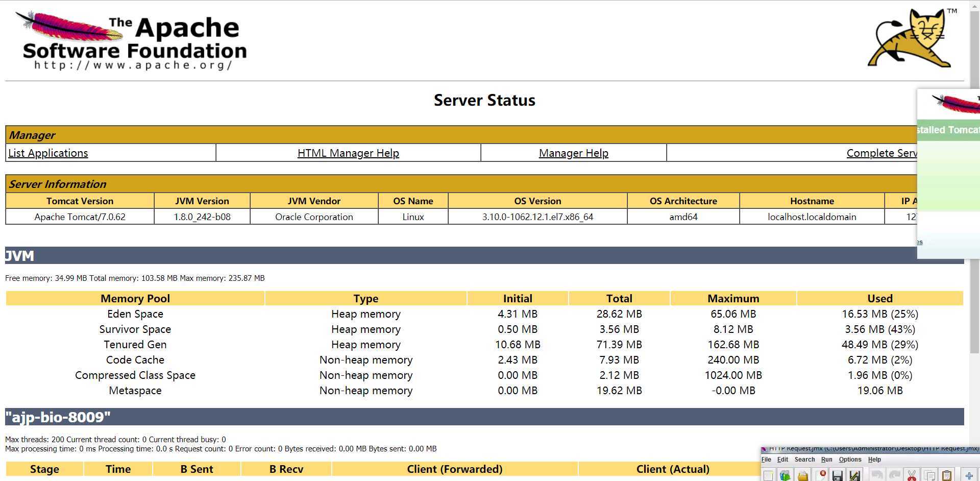Click the Max threads: 200 status line
Image resolution: width=980 pixels, height=481 pixels.
coord(115,440)
